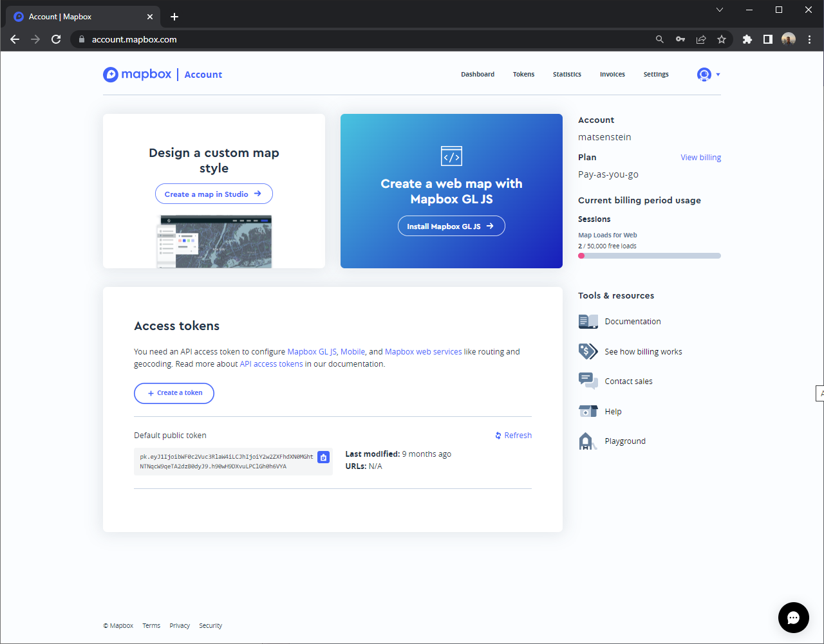The height and width of the screenshot is (644, 824).
Task: Click See how billing works
Action: coord(643,352)
